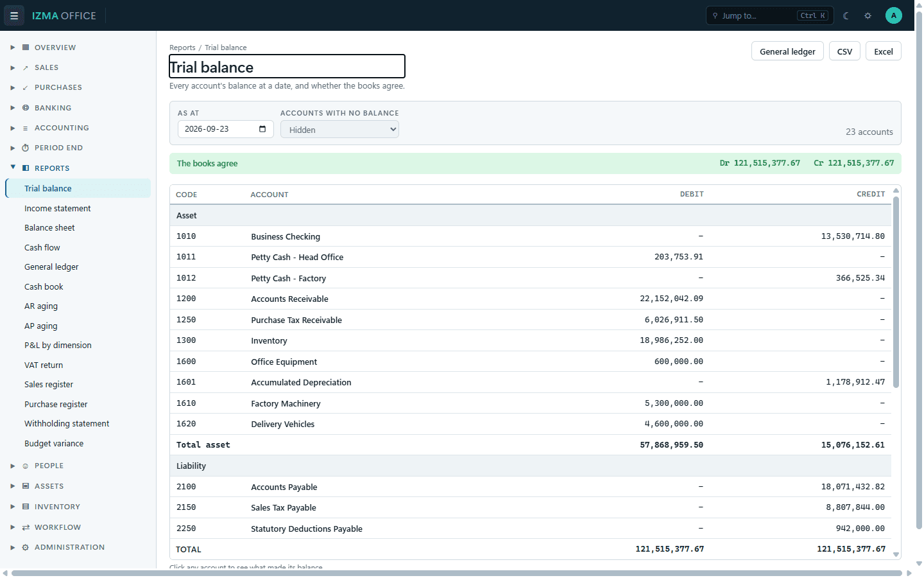The height and width of the screenshot is (578, 924).
Task: Open the Balance sheet report
Action: 78,228
